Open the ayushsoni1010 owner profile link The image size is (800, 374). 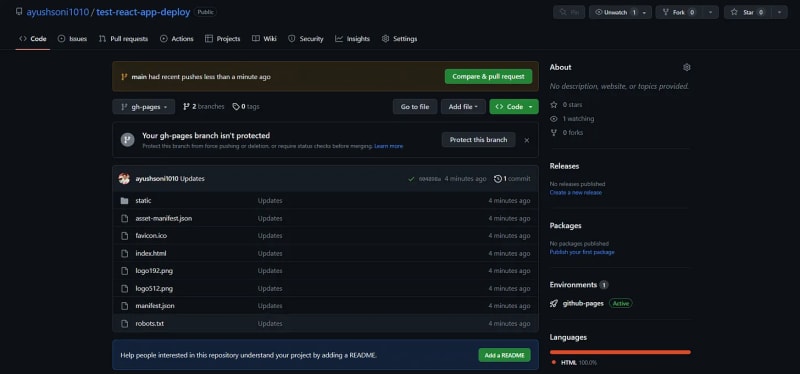58,12
